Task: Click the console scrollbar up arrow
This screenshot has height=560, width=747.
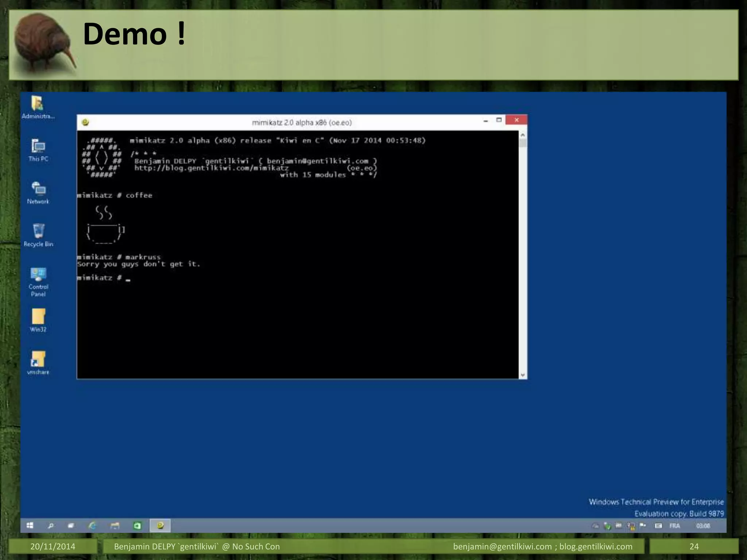Action: coord(523,135)
